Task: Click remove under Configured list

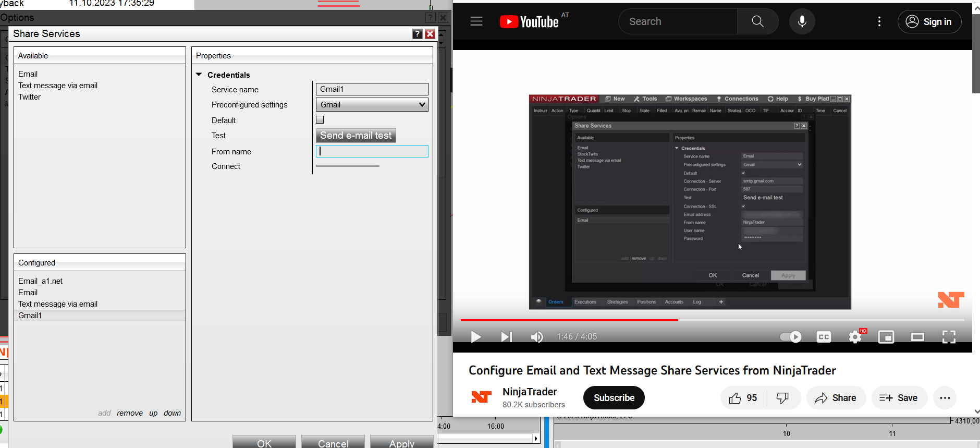Action: tap(130, 413)
